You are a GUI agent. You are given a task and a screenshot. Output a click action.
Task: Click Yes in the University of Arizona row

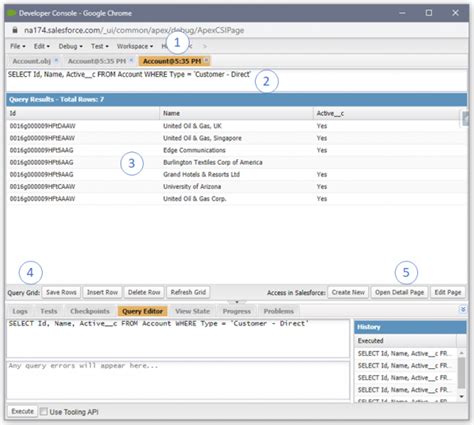(322, 187)
